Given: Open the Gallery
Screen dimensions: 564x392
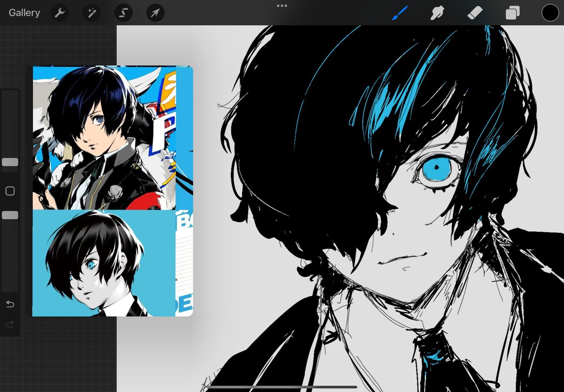Looking at the screenshot, I should [24, 13].
